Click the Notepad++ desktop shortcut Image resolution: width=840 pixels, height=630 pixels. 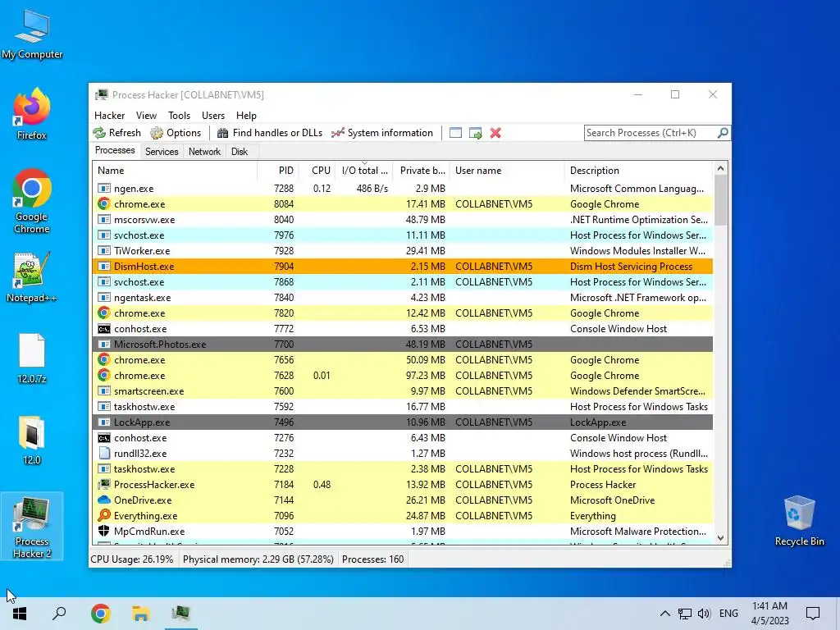32,277
